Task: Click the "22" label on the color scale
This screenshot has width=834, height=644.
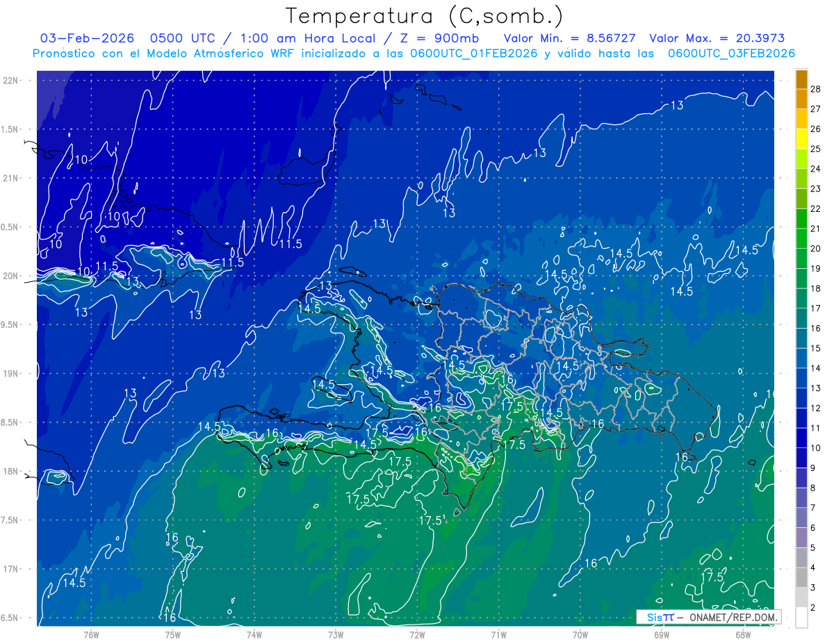Action: point(816,208)
